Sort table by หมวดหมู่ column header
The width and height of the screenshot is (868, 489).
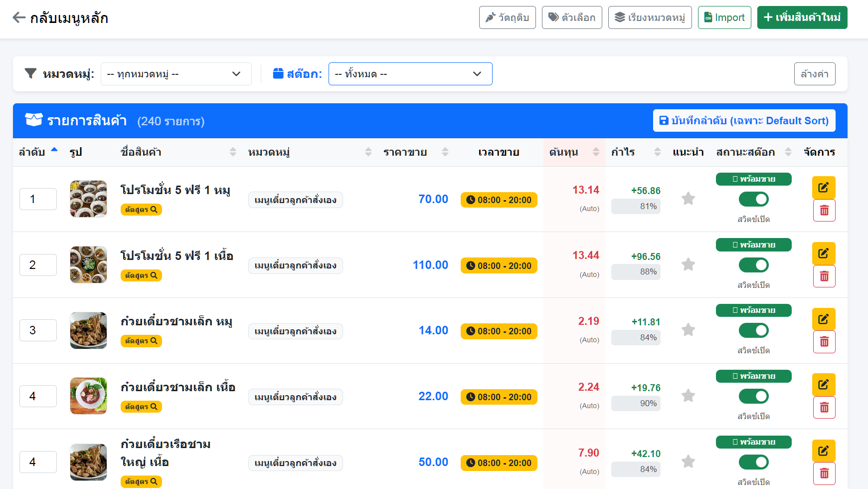point(310,152)
